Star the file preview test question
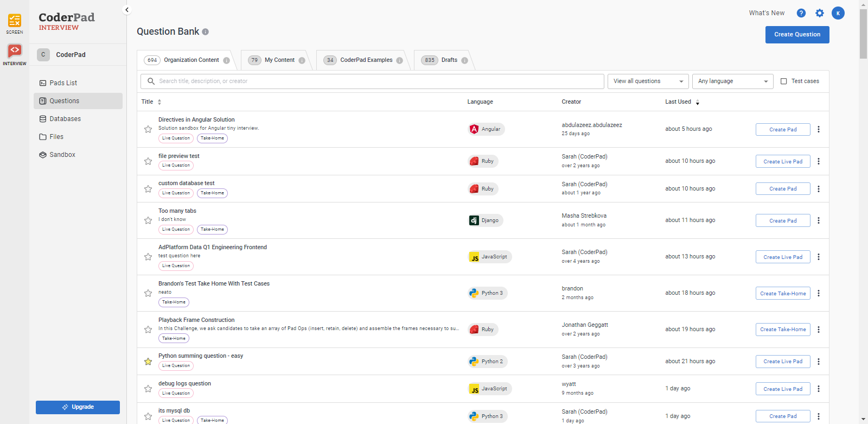The height and width of the screenshot is (424, 868). click(148, 161)
